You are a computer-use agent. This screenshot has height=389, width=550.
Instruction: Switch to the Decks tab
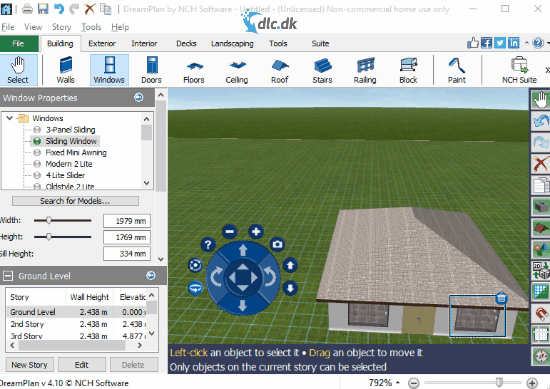(x=186, y=43)
